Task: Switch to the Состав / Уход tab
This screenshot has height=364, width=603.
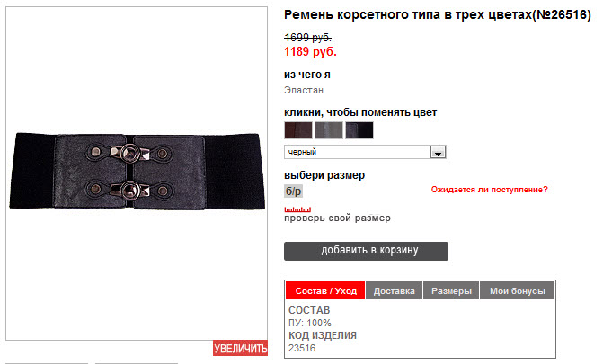Action: [x=325, y=290]
